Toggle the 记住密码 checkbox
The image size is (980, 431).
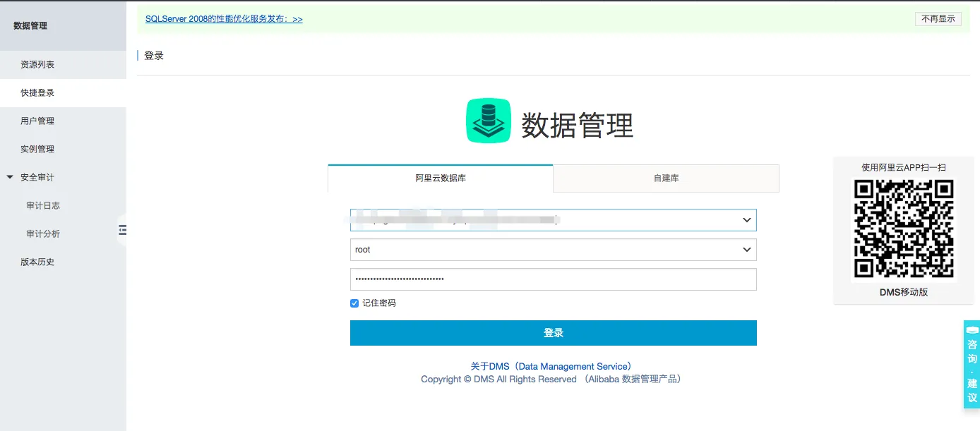[354, 303]
